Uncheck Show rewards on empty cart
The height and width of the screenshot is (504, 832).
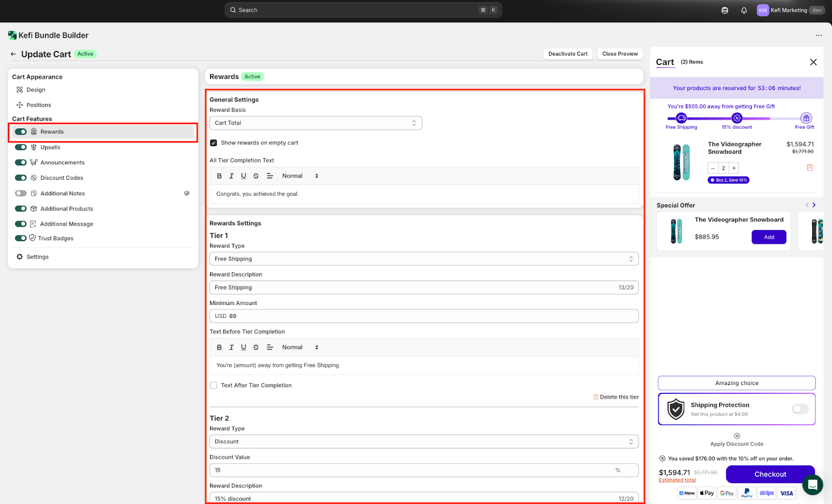pos(214,143)
